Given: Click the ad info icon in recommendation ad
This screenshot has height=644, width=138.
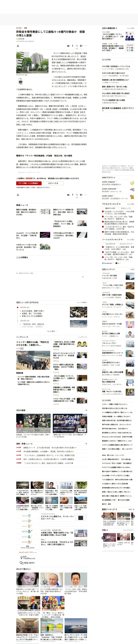Looking at the screenshot, I should [83, 277].
